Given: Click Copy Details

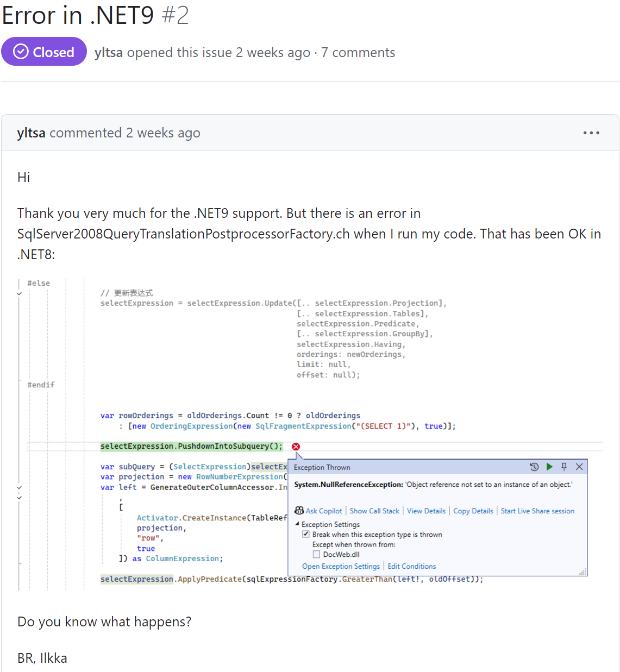Looking at the screenshot, I should 473,511.
